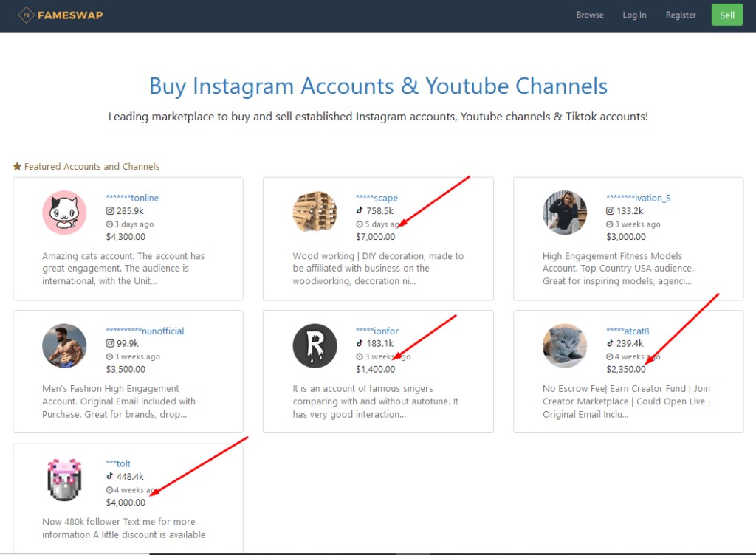
Task: Click clock icon in tolt card
Action: click(x=109, y=490)
